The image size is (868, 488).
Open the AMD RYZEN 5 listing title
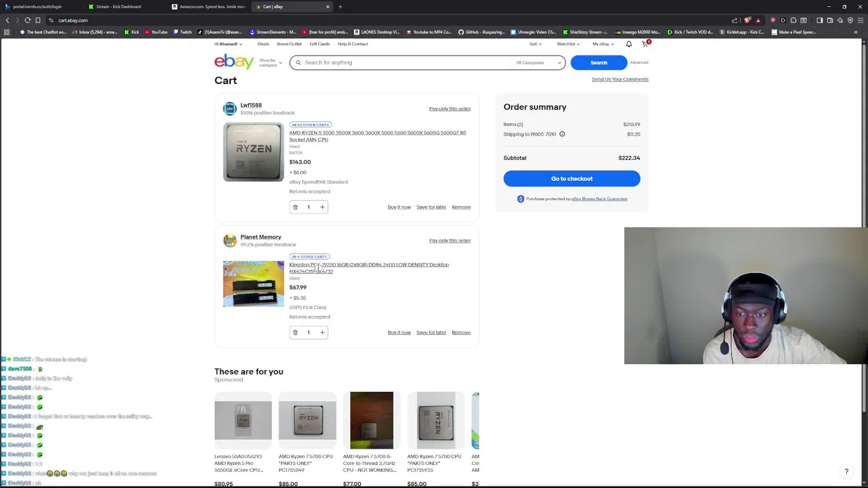(x=377, y=136)
